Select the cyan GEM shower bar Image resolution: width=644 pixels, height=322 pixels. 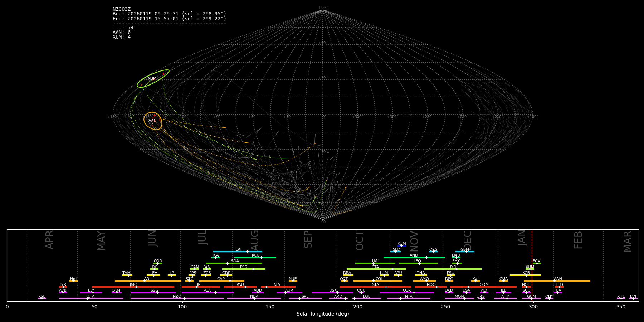click(465, 252)
